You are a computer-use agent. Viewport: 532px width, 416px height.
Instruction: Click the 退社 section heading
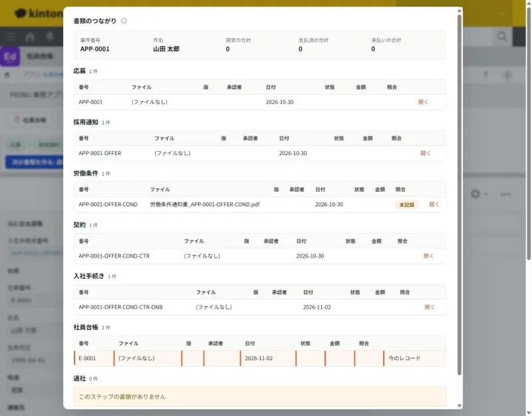click(x=79, y=379)
